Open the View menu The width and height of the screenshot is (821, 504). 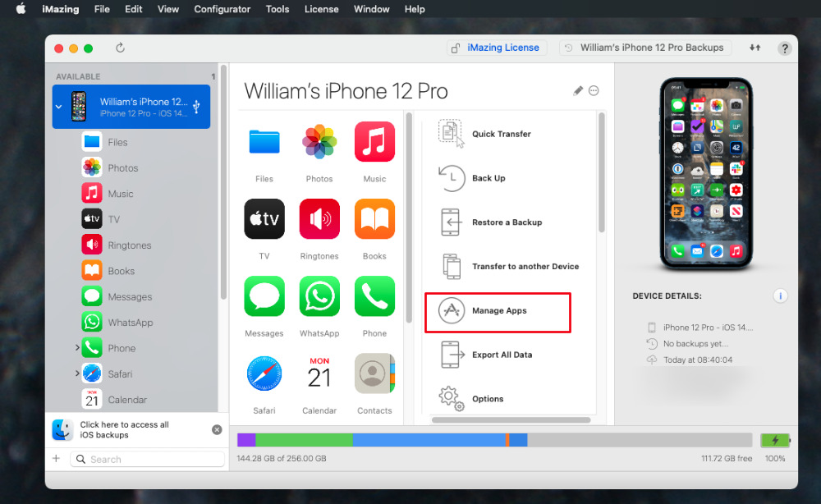click(168, 9)
